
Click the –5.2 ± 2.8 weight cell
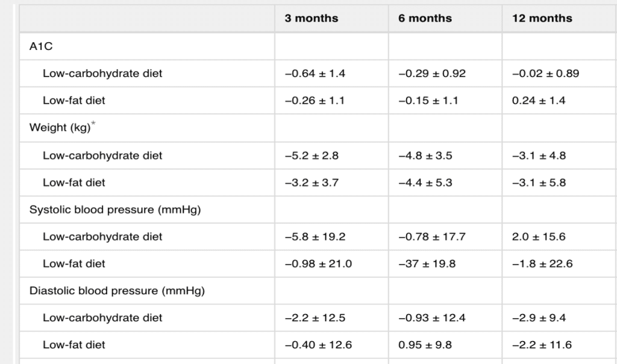(312, 156)
